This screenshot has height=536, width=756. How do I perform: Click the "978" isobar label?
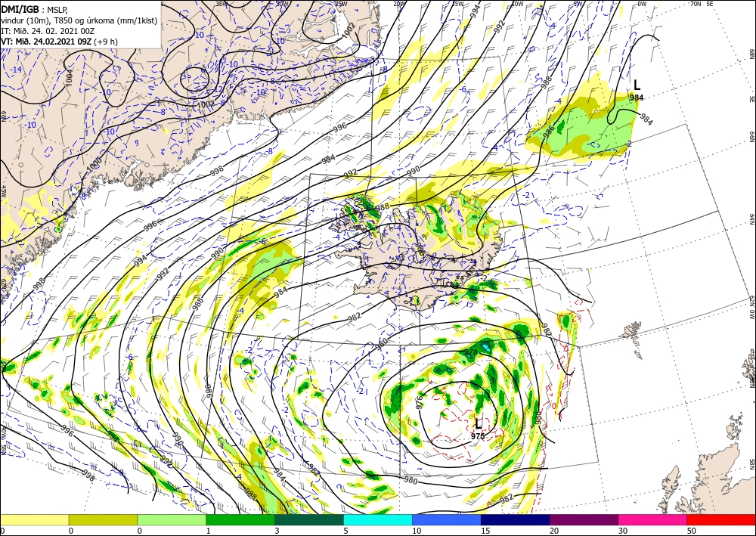pos(472,352)
